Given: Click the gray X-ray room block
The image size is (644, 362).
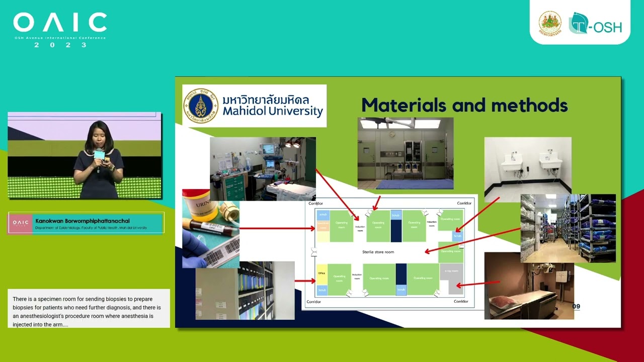Looking at the screenshot, I should click(452, 278).
